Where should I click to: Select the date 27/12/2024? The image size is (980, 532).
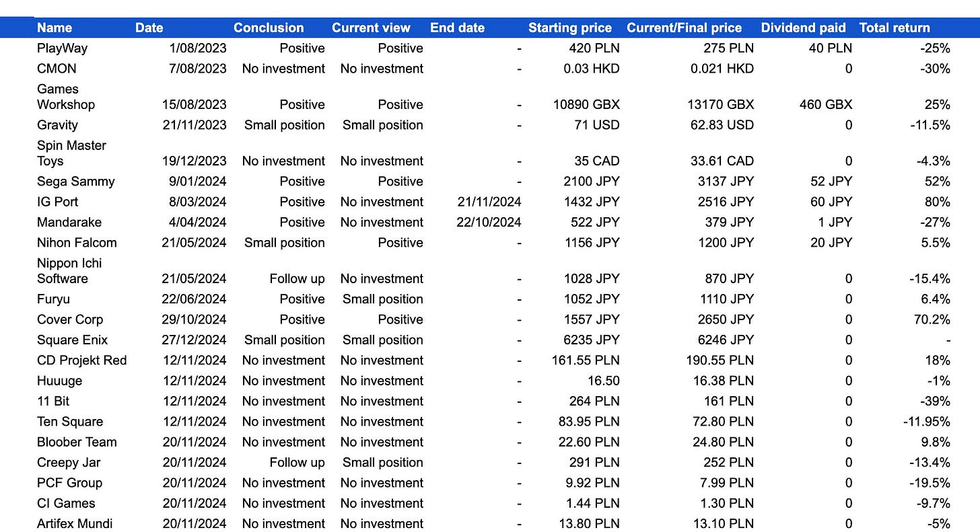pyautogui.click(x=194, y=340)
